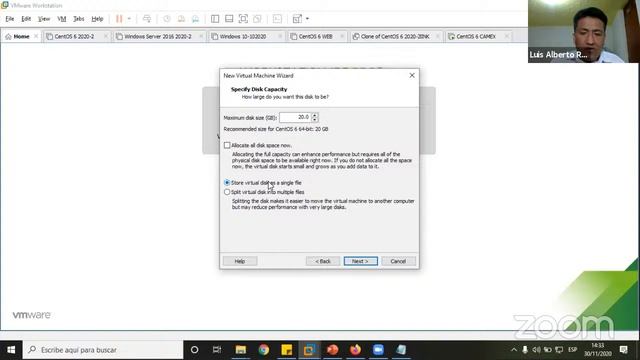Click the stretch guest display icon
The width and height of the screenshot is (640, 360).
coord(297,19)
